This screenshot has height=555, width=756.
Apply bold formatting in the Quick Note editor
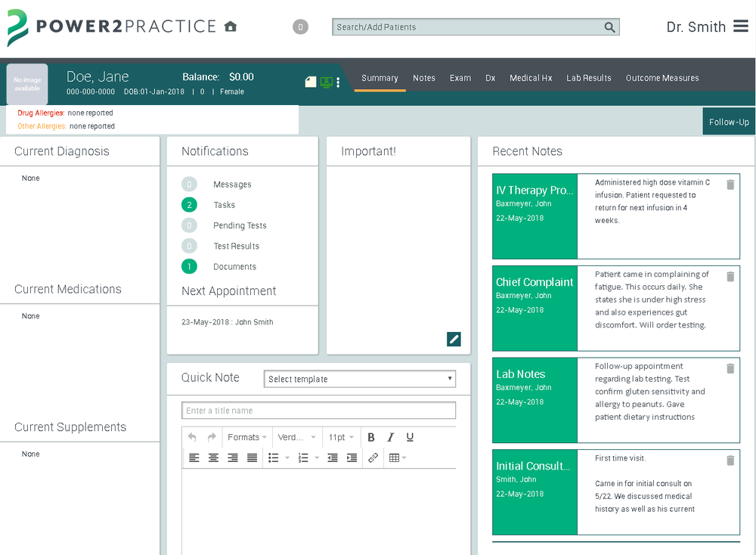(x=371, y=437)
